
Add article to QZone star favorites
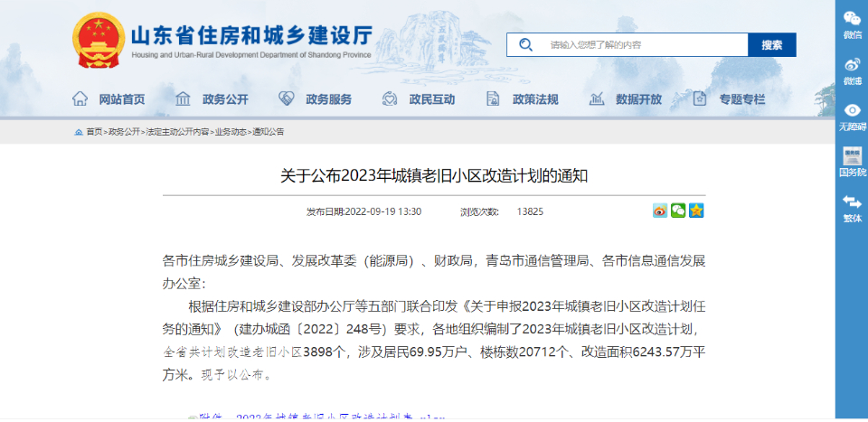coord(695,211)
